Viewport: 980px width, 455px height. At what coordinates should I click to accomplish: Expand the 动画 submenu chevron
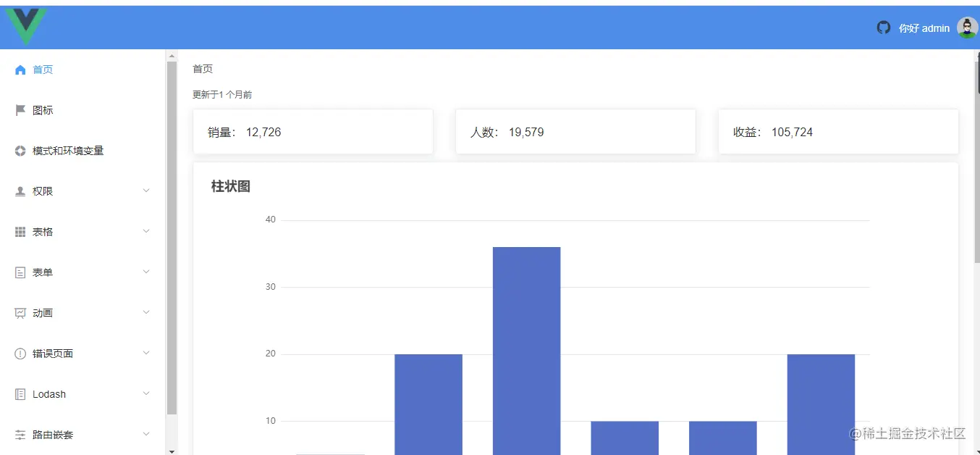tap(146, 312)
